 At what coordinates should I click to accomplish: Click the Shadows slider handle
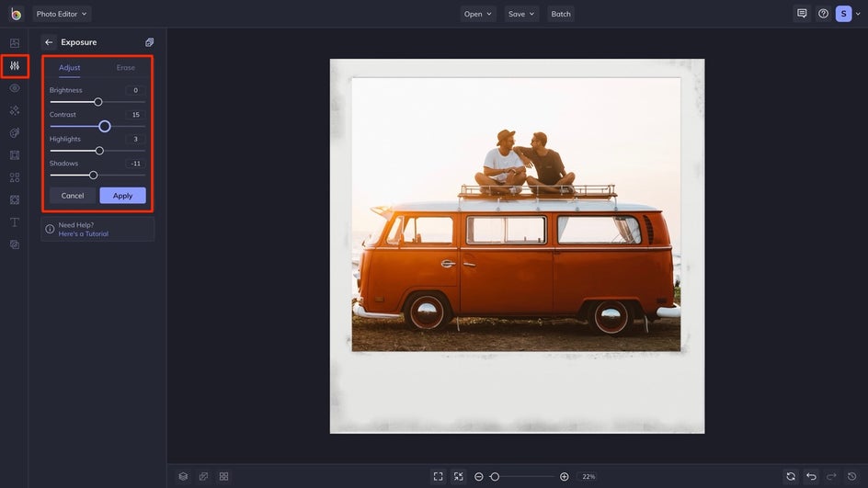[94, 175]
